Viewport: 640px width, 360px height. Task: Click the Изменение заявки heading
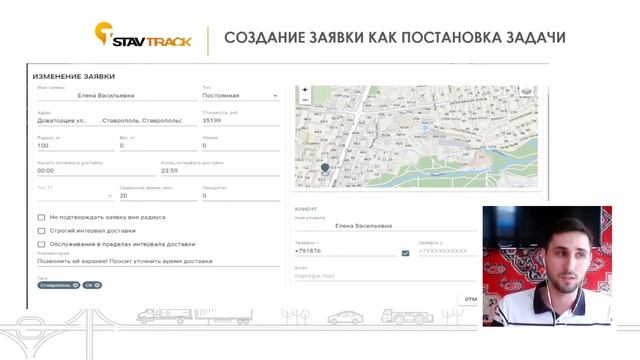[x=73, y=76]
